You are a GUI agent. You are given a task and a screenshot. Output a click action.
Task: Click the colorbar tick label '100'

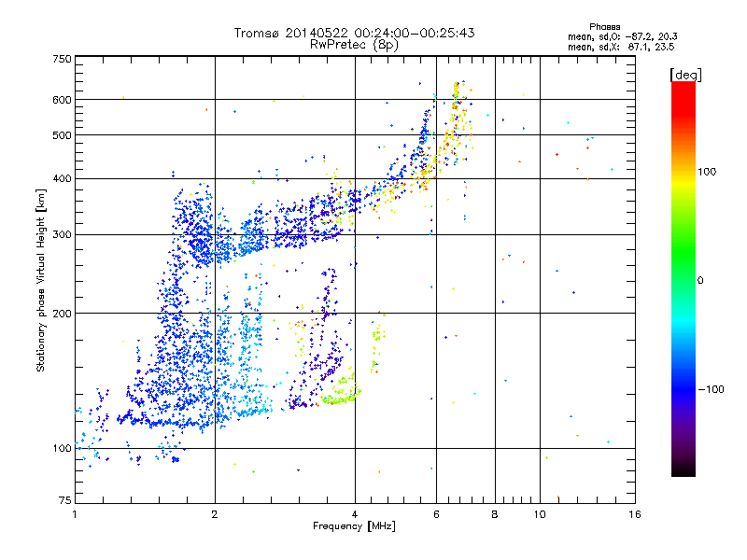click(707, 172)
